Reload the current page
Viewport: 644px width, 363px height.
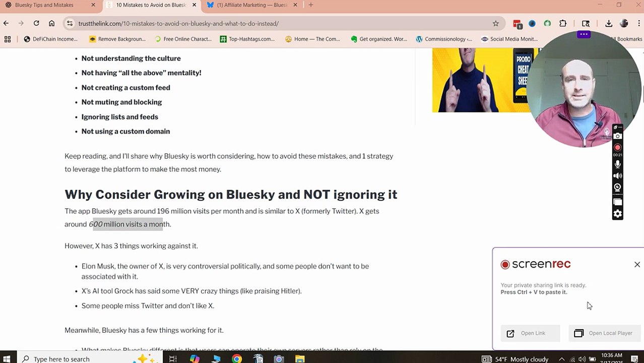click(x=36, y=23)
